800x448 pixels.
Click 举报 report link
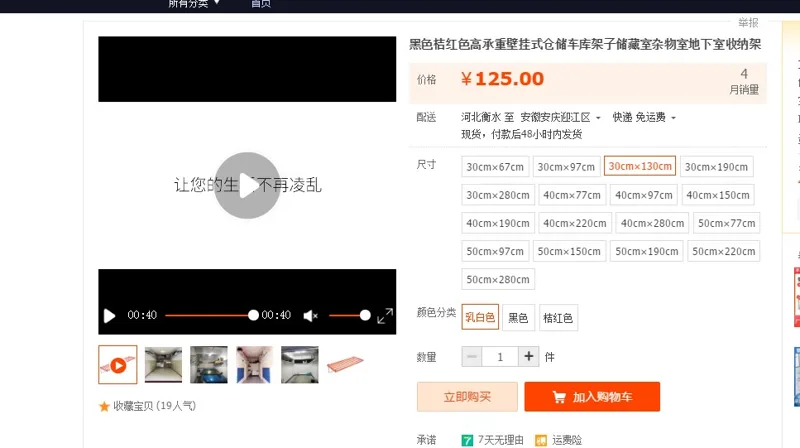[x=748, y=22]
